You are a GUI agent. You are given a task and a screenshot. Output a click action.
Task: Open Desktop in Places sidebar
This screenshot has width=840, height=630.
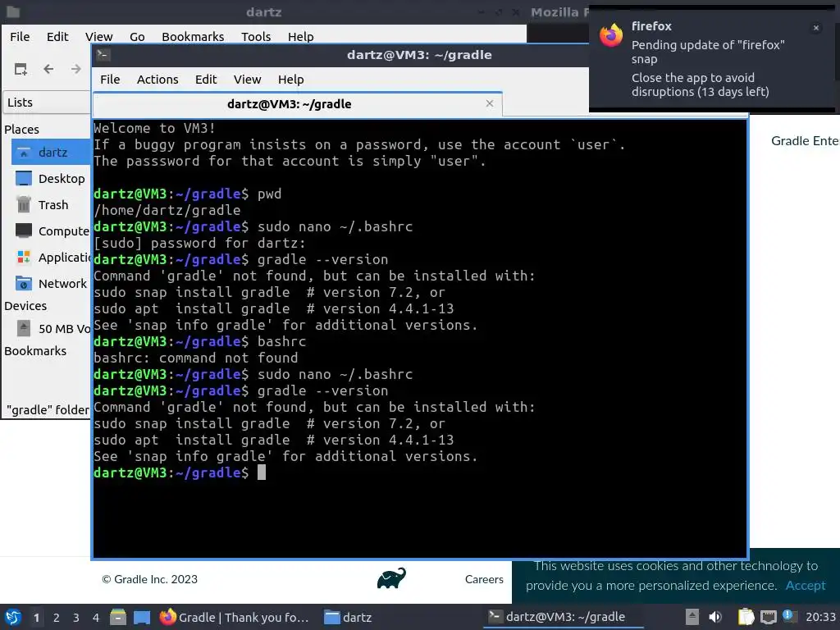pyautogui.click(x=50, y=178)
